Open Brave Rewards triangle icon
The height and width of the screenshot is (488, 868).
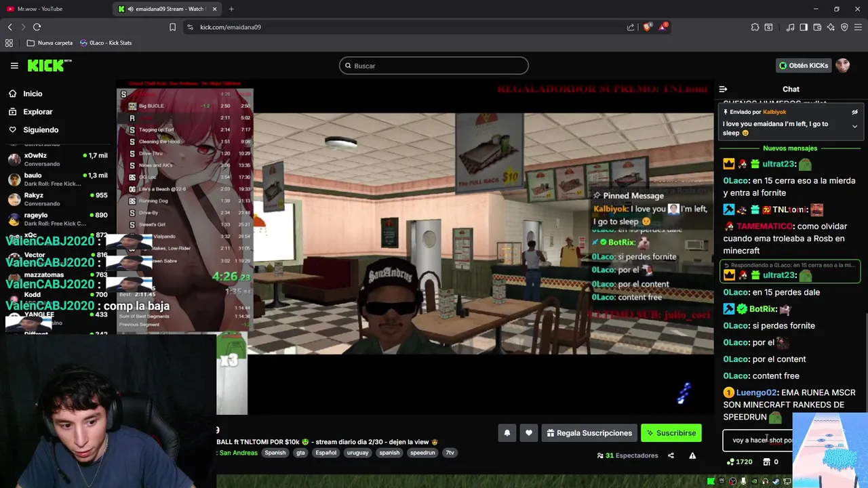pyautogui.click(x=665, y=27)
